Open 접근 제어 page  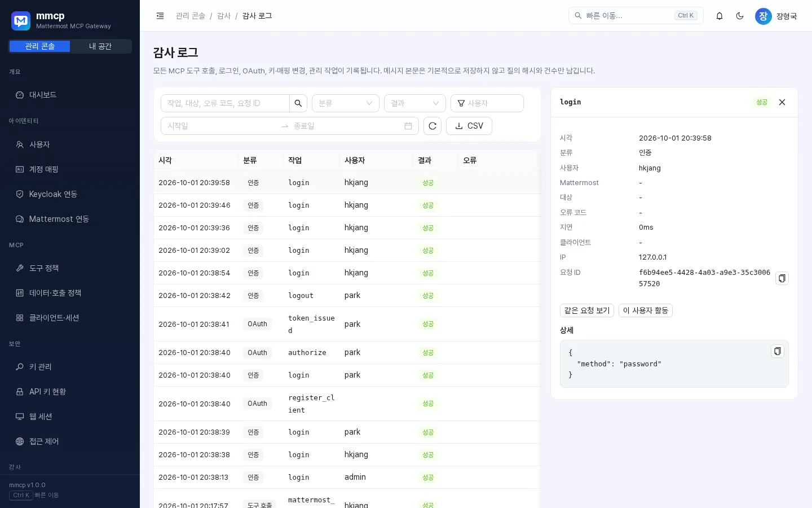pos(70,441)
